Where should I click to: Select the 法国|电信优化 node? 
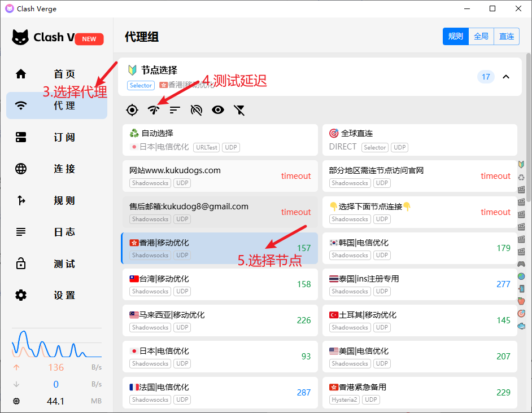[220, 393]
